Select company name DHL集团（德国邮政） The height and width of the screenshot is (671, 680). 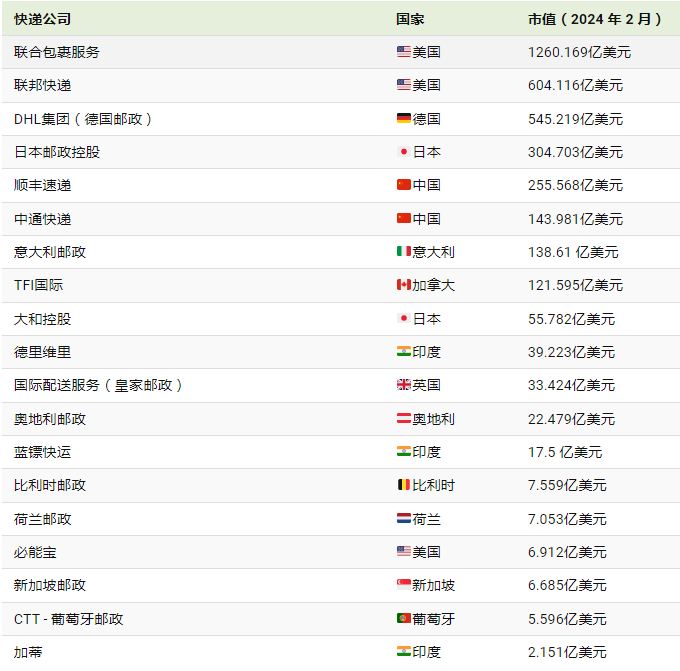pos(83,119)
